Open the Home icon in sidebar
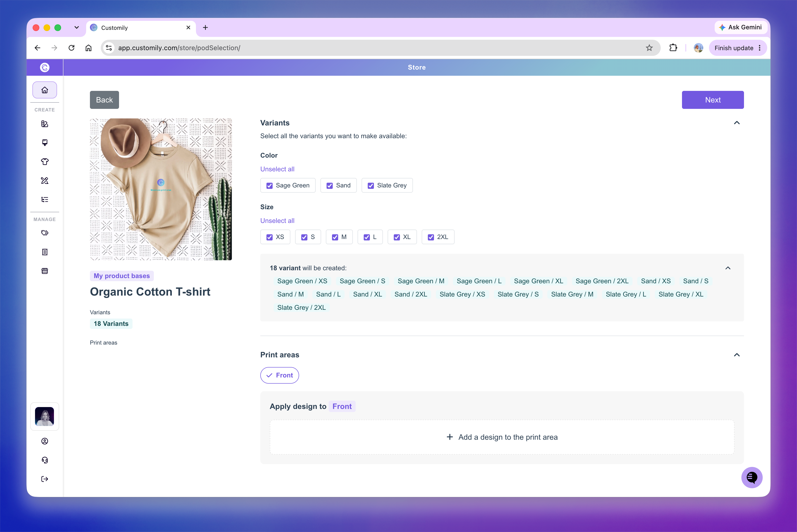 (x=44, y=90)
